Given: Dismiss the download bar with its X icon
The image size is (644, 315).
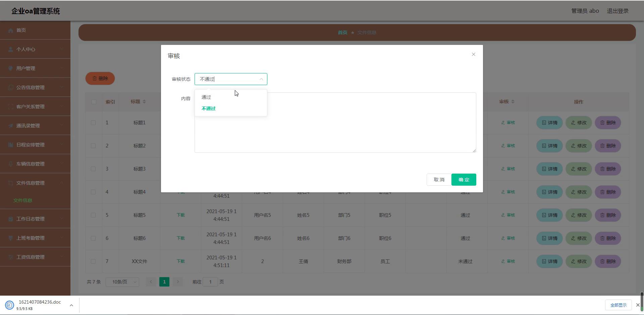Looking at the screenshot, I should point(638,305).
